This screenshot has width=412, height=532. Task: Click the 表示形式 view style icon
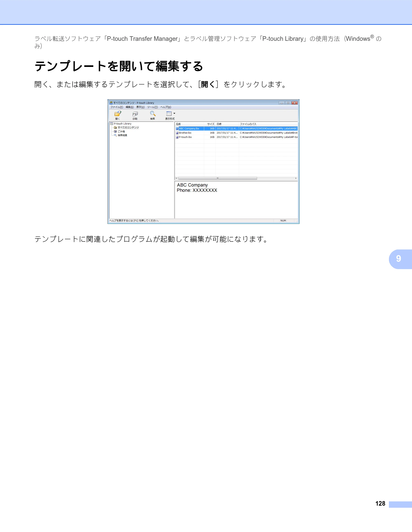pyautogui.click(x=169, y=114)
